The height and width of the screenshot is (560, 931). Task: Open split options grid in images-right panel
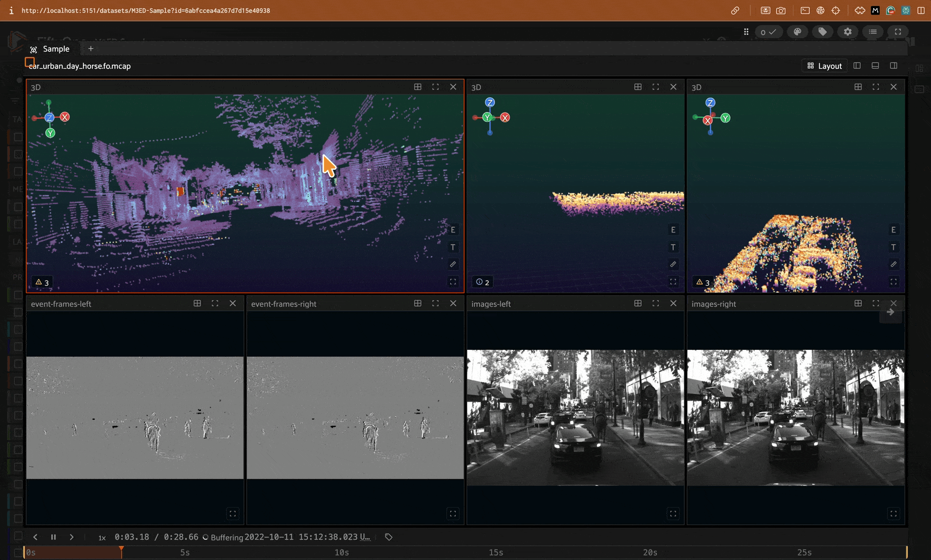[858, 303]
